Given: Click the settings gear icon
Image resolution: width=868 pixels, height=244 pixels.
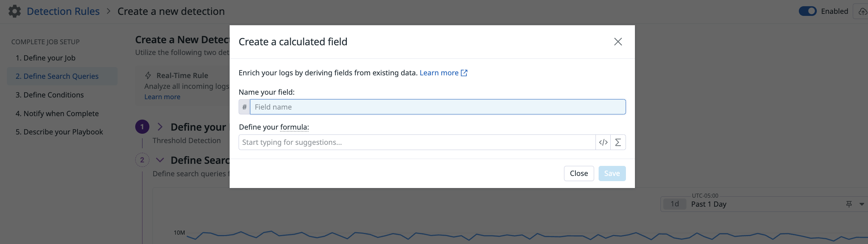Looking at the screenshot, I should (x=15, y=11).
